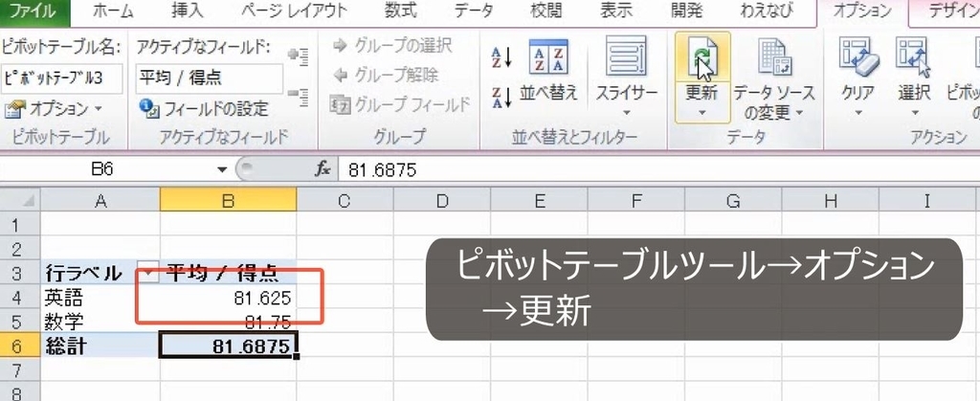Select column B header
The image size is (980, 401).
pos(228,201)
